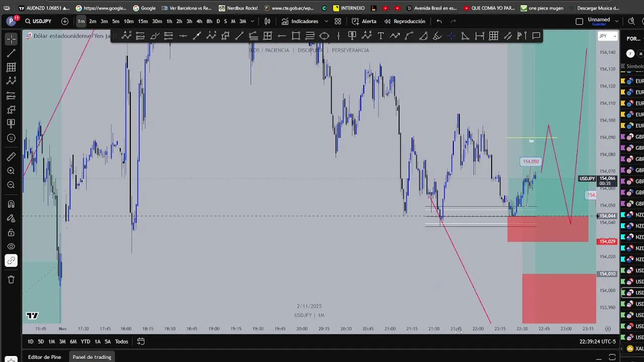644x362 pixels.
Task: Open the JPY currency dropdown
Action: coord(607,36)
